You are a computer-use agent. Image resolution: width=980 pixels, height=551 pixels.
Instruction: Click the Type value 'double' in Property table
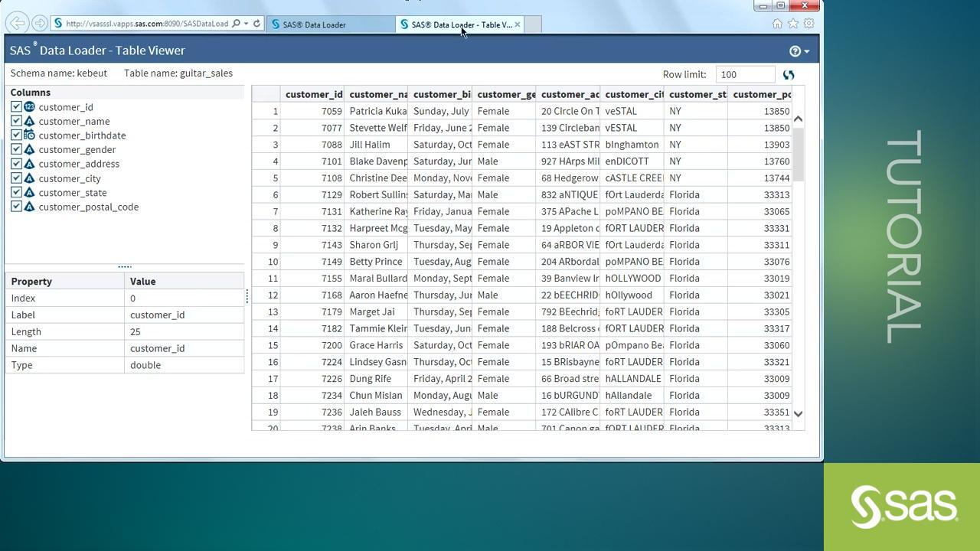(x=184, y=365)
